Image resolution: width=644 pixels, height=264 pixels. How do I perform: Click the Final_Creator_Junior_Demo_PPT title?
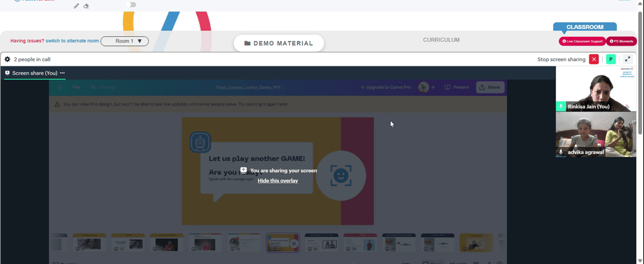coord(251,88)
